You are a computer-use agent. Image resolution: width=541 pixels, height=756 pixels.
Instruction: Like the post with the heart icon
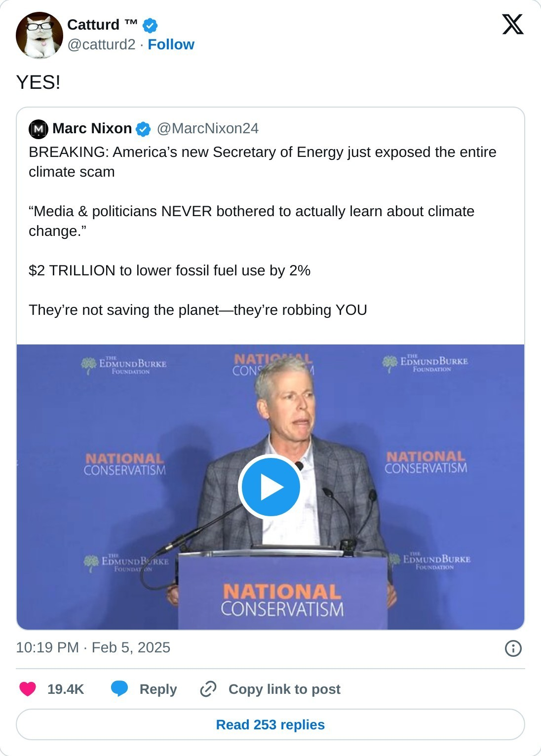pos(28,689)
